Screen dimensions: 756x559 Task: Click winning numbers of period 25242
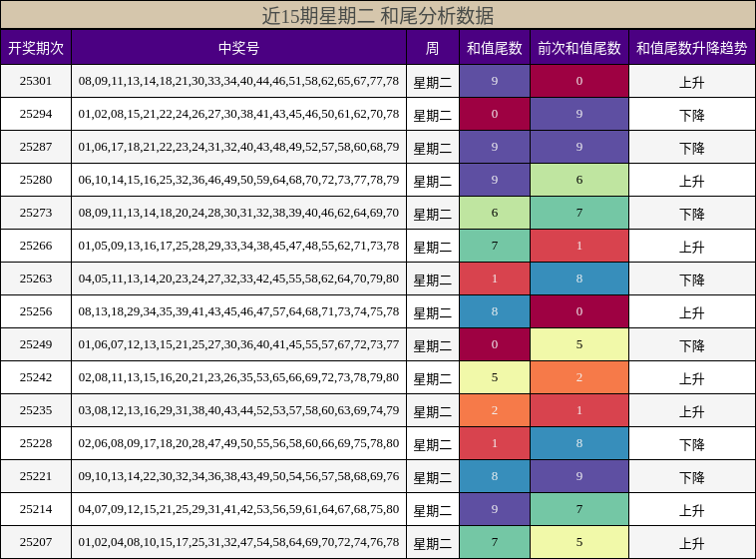(x=238, y=377)
